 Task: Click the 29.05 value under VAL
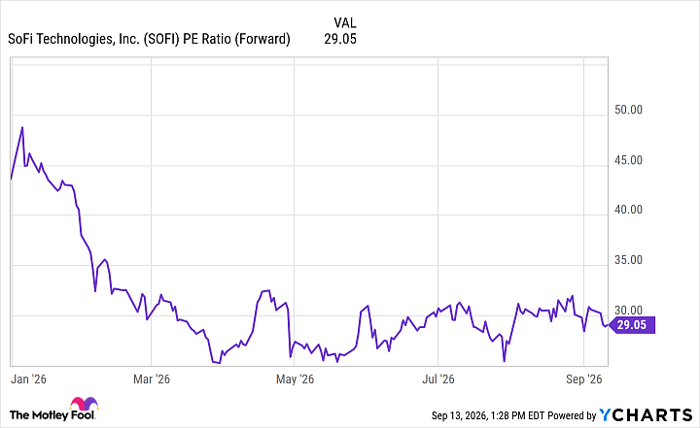(x=340, y=39)
